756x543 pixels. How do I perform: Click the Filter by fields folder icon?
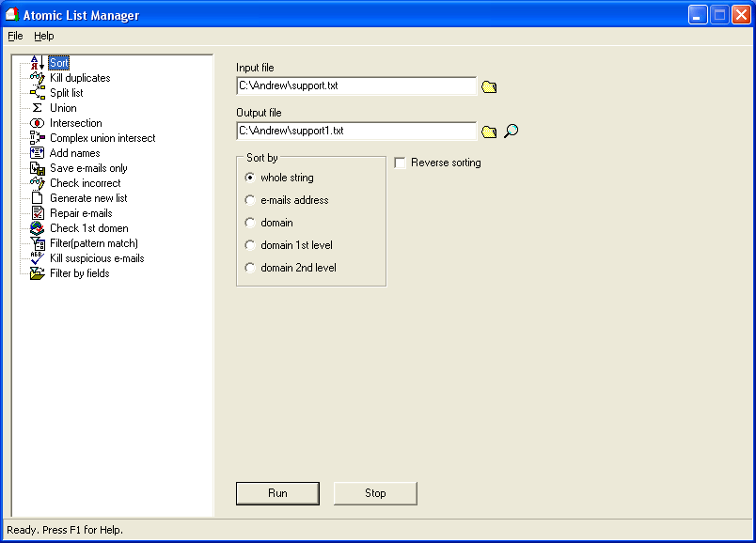click(x=37, y=273)
